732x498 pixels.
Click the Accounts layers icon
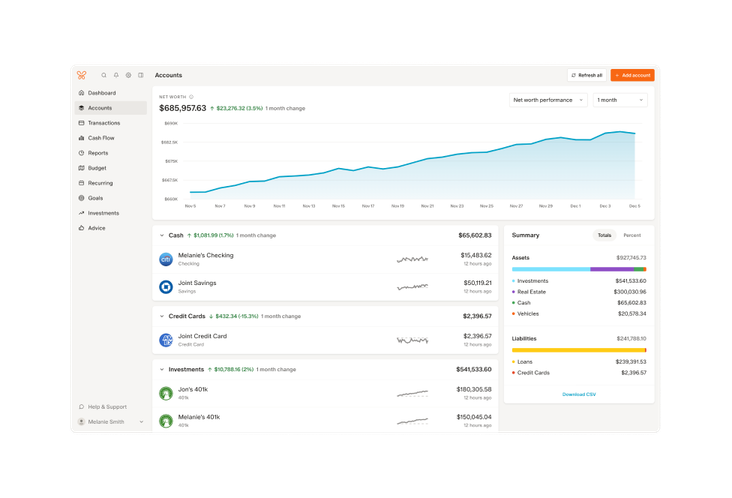(82, 108)
